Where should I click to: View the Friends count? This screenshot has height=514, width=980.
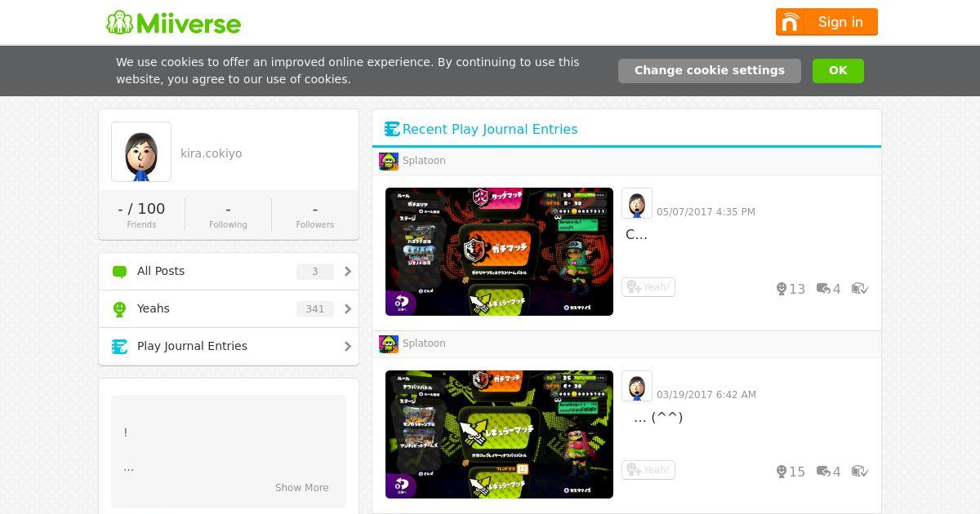coord(141,215)
